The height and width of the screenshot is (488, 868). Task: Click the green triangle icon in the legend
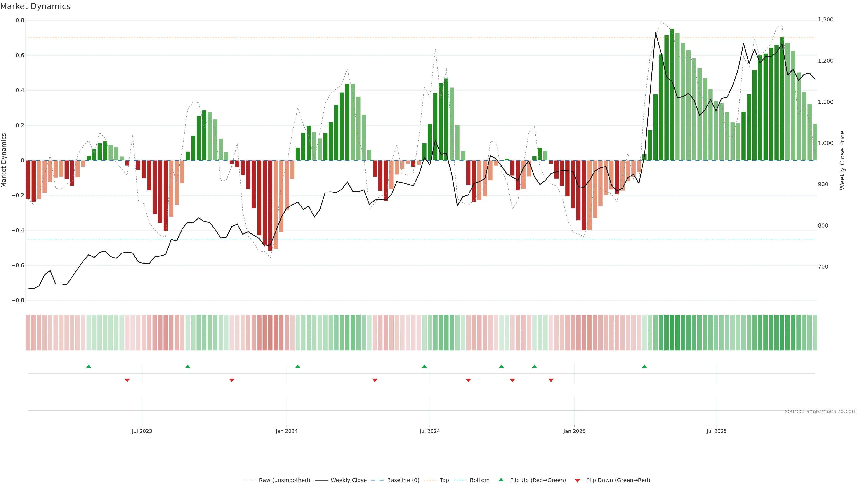(501, 480)
